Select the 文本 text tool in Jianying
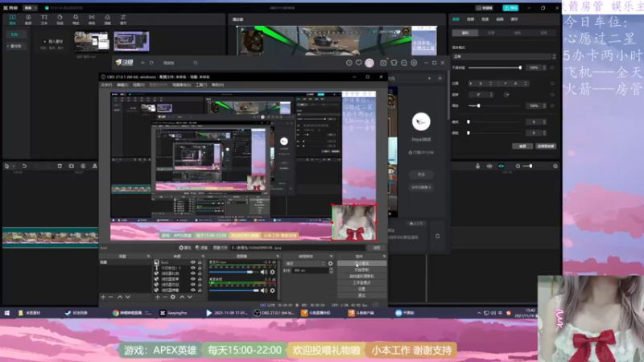 (44, 19)
